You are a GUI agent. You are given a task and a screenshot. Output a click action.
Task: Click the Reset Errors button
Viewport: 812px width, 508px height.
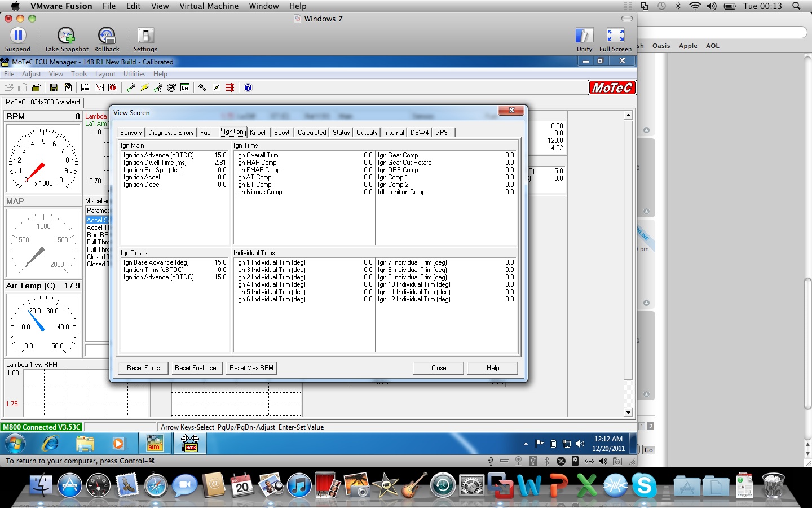pos(143,367)
